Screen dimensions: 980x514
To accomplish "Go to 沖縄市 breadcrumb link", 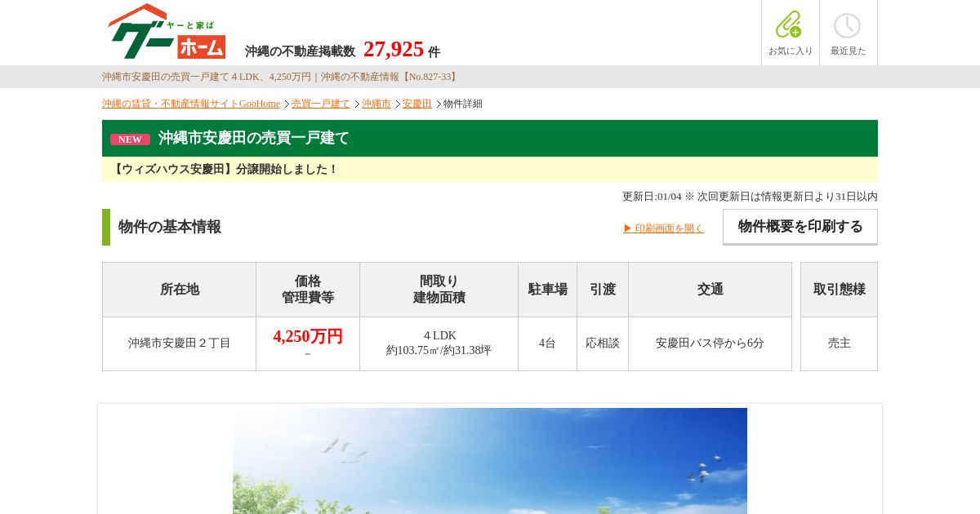I will tap(376, 104).
